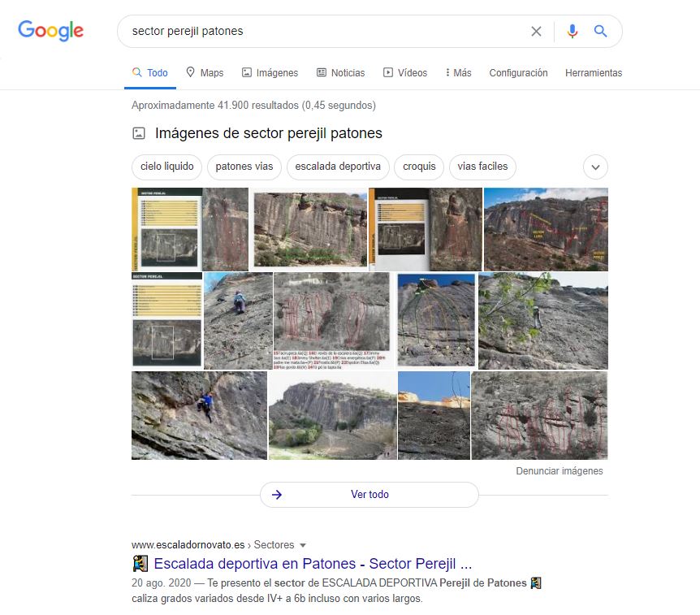Switch to the Imágenes tab
This screenshot has width=700, height=615.
point(270,73)
